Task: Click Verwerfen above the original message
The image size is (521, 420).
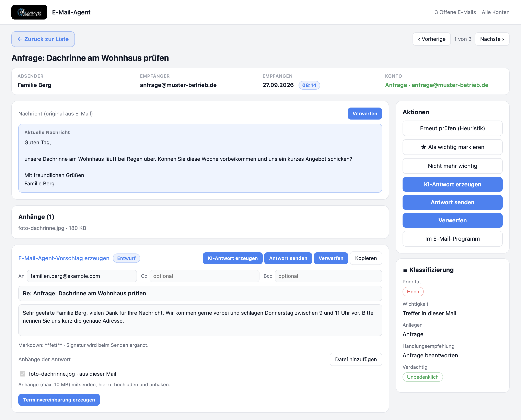Action: 364,113
